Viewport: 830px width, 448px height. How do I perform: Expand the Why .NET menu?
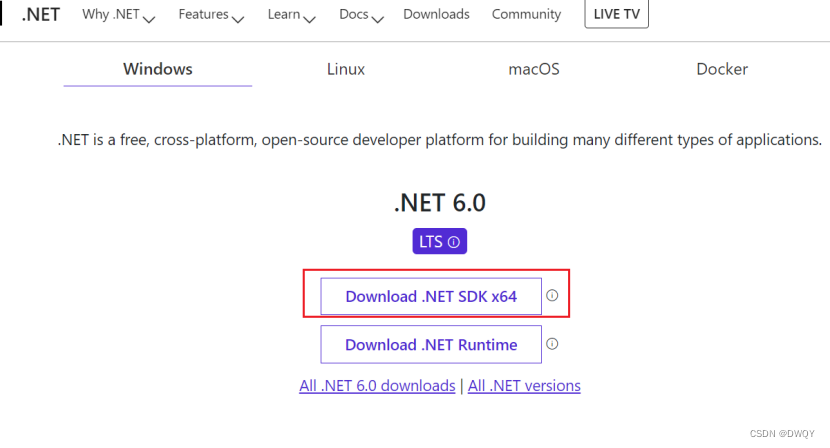[x=119, y=15]
